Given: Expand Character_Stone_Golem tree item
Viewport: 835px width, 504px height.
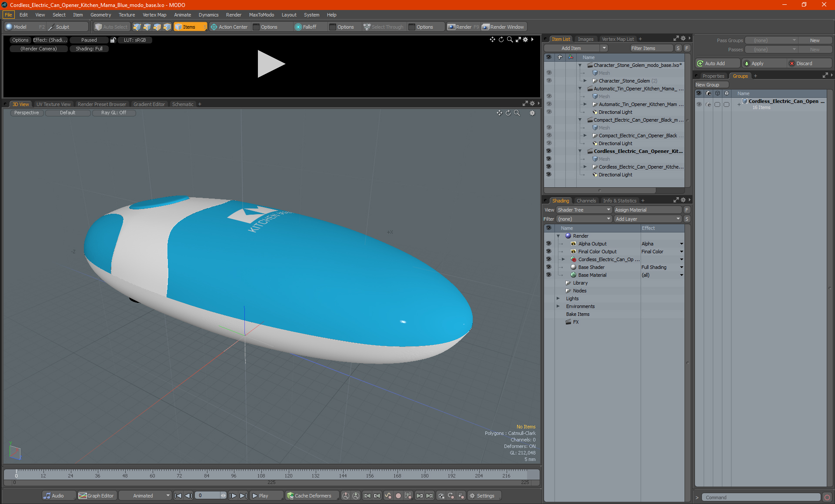Looking at the screenshot, I should pyautogui.click(x=585, y=81).
